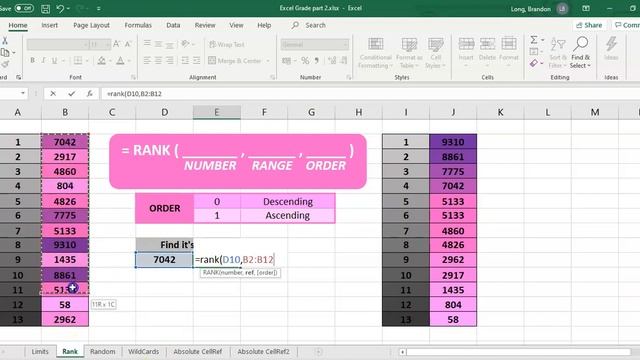Image resolution: width=640 pixels, height=360 pixels.
Task: Click Increase Font Size icon
Action: (117, 44)
